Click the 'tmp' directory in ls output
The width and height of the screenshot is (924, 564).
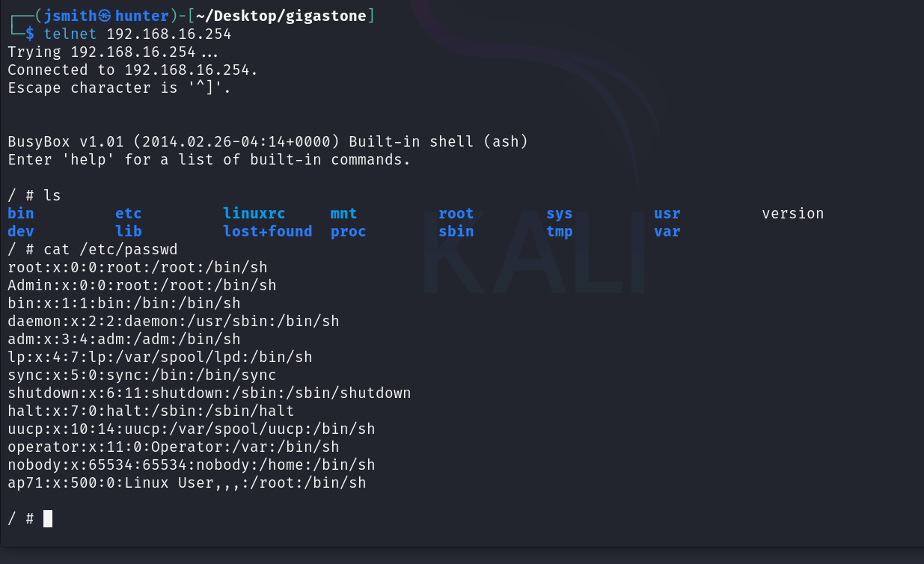pyautogui.click(x=559, y=231)
